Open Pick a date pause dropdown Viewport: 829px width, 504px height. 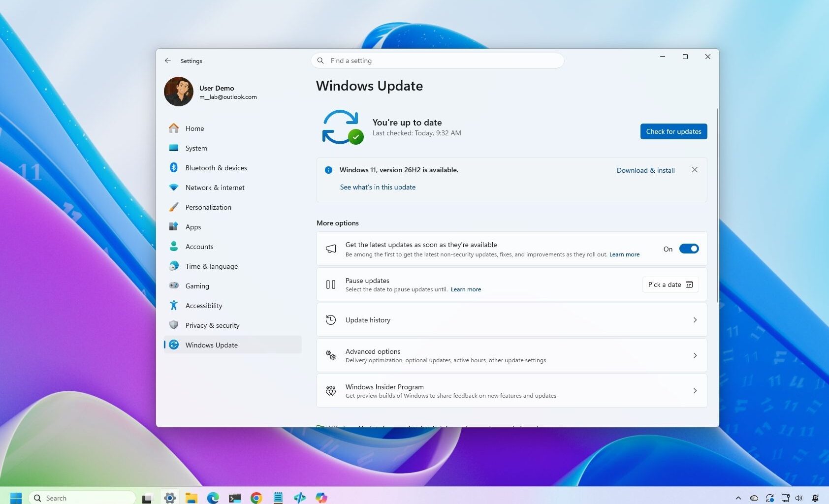tap(670, 284)
